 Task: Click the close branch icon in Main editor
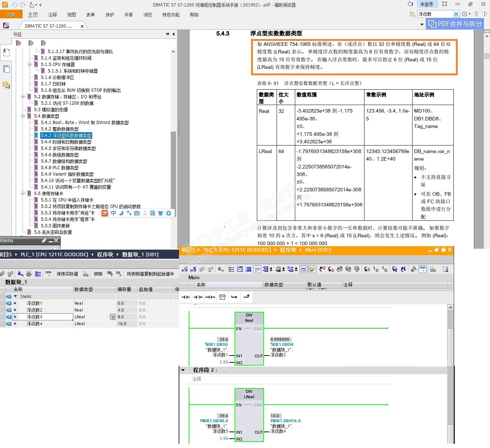(x=246, y=296)
